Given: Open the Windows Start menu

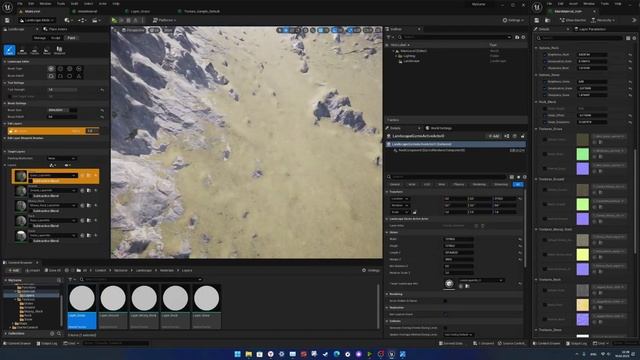Looking at the screenshot, I should 238,354.
